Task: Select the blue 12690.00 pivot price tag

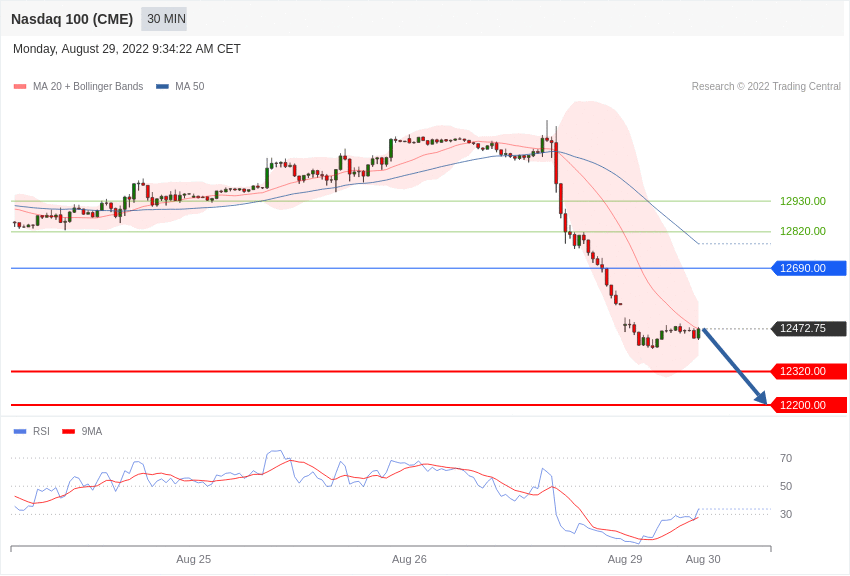Action: pos(809,268)
